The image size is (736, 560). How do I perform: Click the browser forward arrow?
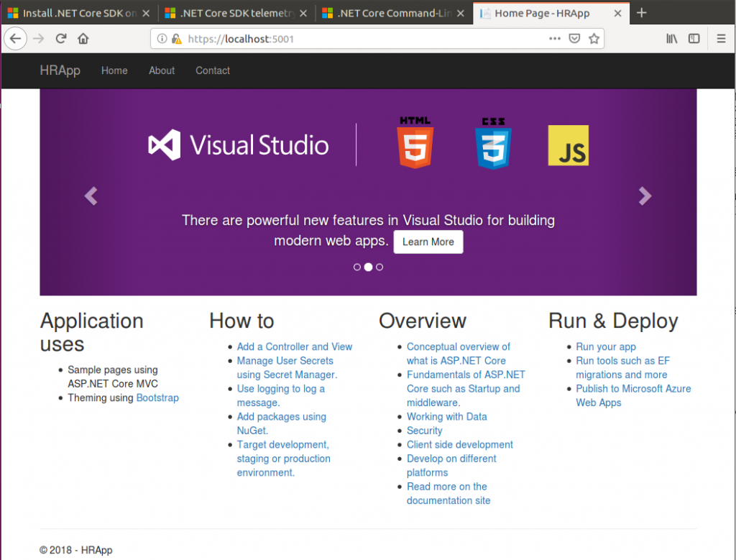click(39, 39)
